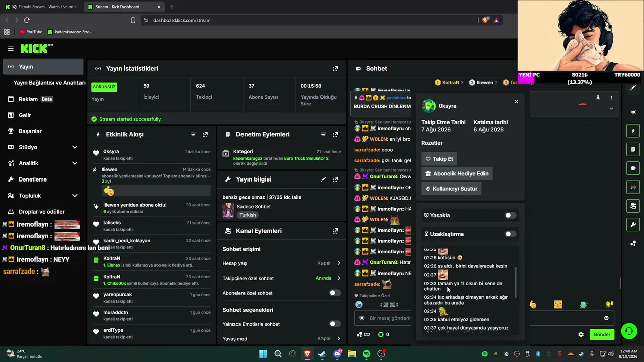The image size is (644, 362).
Task: Bookmark this page in the address bar
Action: (x=133, y=20)
